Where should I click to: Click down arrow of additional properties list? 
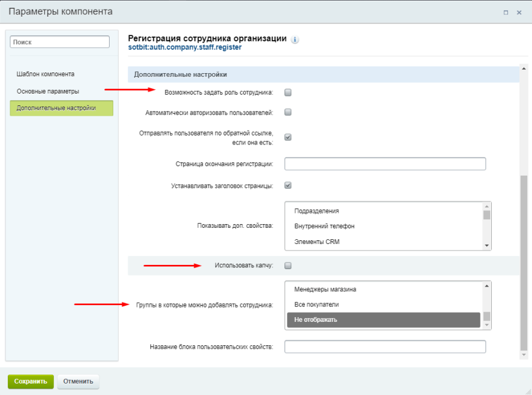(x=487, y=246)
